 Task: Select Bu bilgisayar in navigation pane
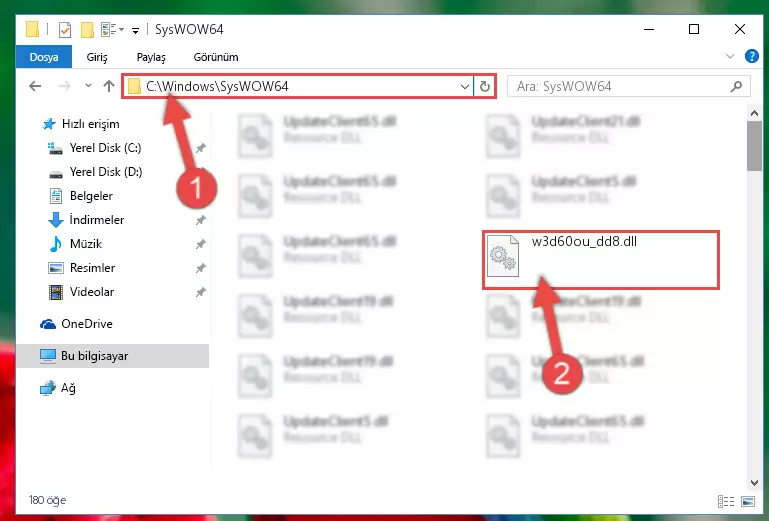point(94,356)
